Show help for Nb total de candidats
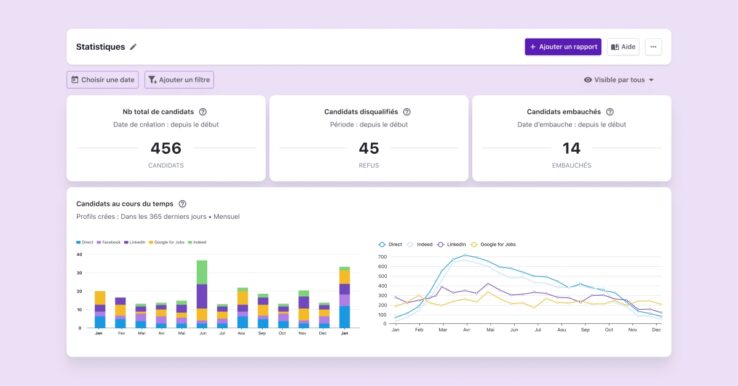 (203, 112)
